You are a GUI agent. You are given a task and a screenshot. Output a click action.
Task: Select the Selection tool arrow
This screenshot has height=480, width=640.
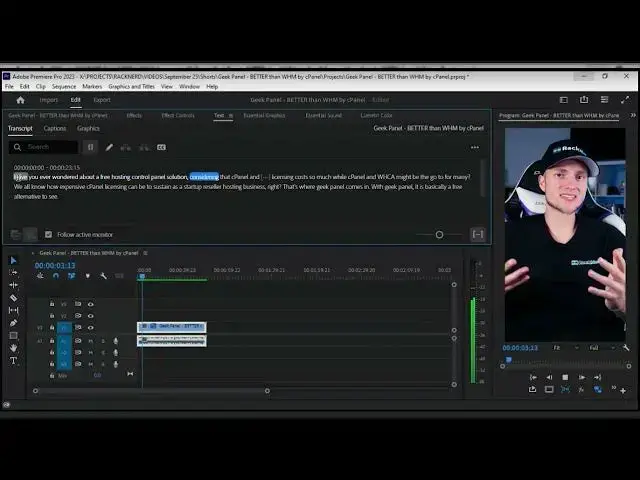pos(13,260)
